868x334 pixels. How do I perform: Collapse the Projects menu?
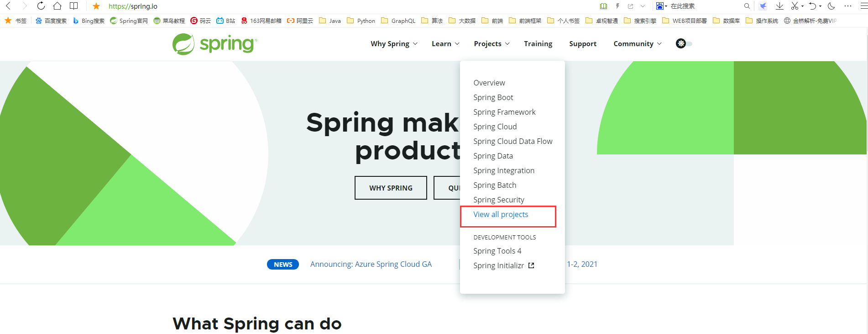pos(492,43)
